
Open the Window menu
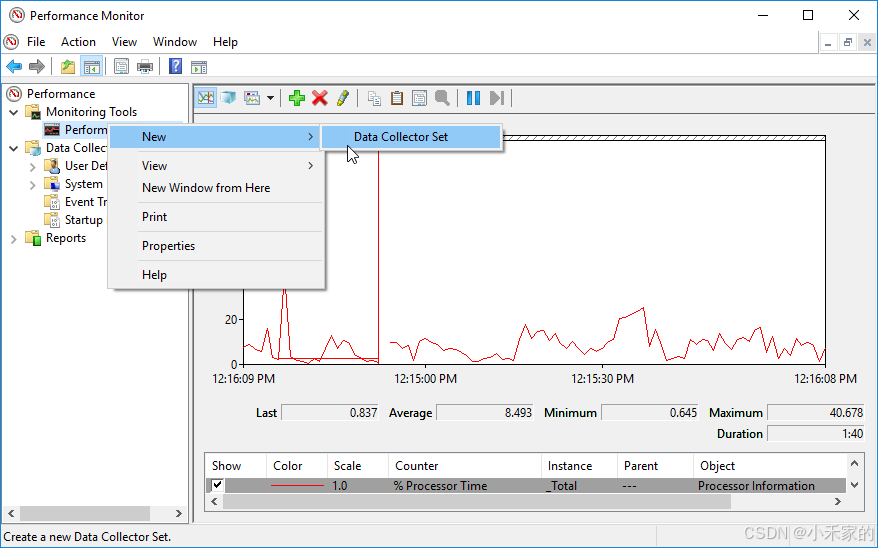click(175, 42)
